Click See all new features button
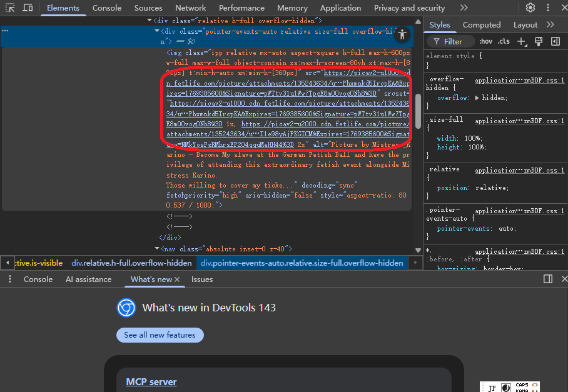 160,335
